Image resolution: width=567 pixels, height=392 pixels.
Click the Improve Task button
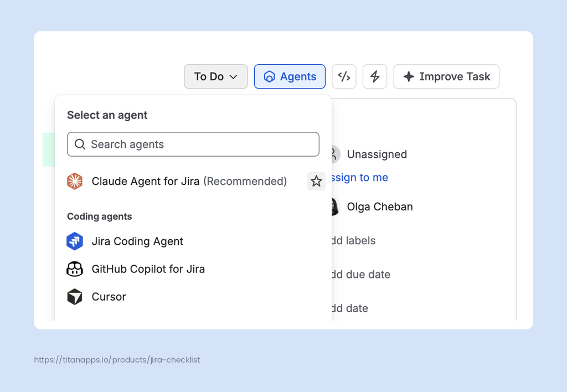446,76
